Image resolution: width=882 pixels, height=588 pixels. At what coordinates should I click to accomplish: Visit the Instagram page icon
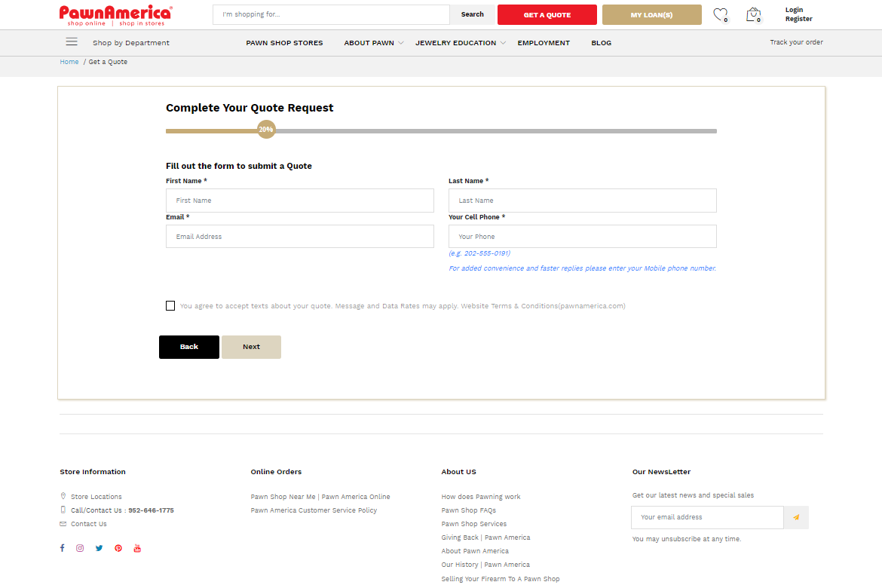tap(80, 548)
